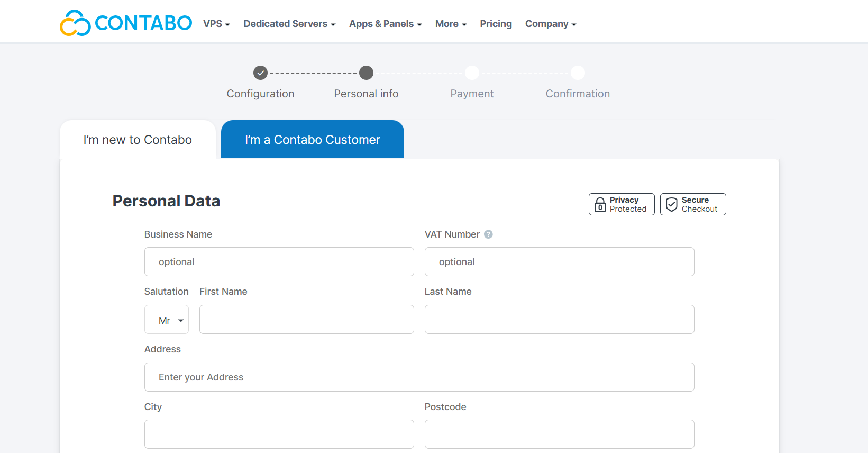The image size is (868, 453).
Task: Click the Personal info step label
Action: point(366,94)
